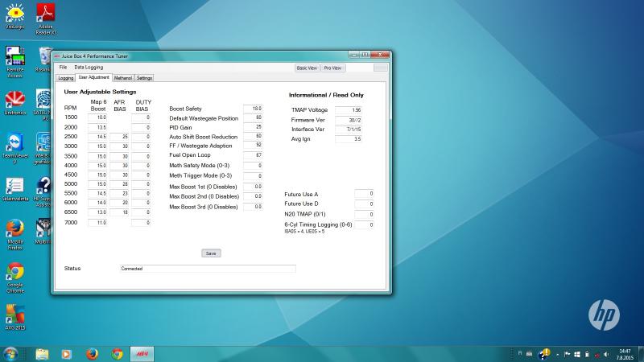Click the Remote Access desktop icon
This screenshot has height=362, width=644.
(x=14, y=57)
